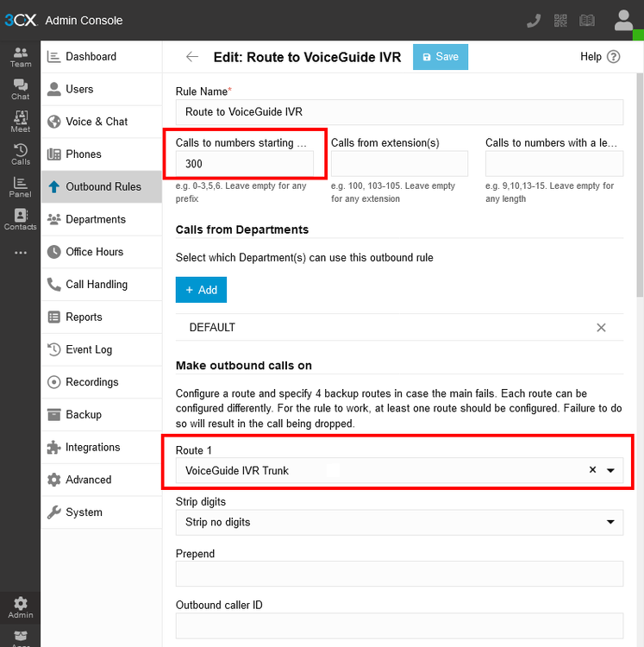Open Call Handling menu item
Screen dimensions: 644x647
click(102, 285)
